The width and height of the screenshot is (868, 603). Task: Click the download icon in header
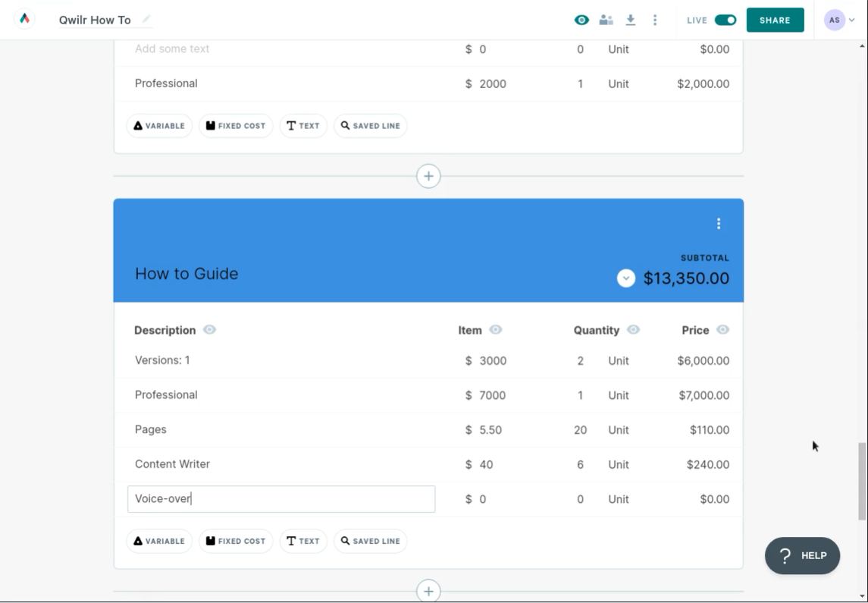pos(631,20)
